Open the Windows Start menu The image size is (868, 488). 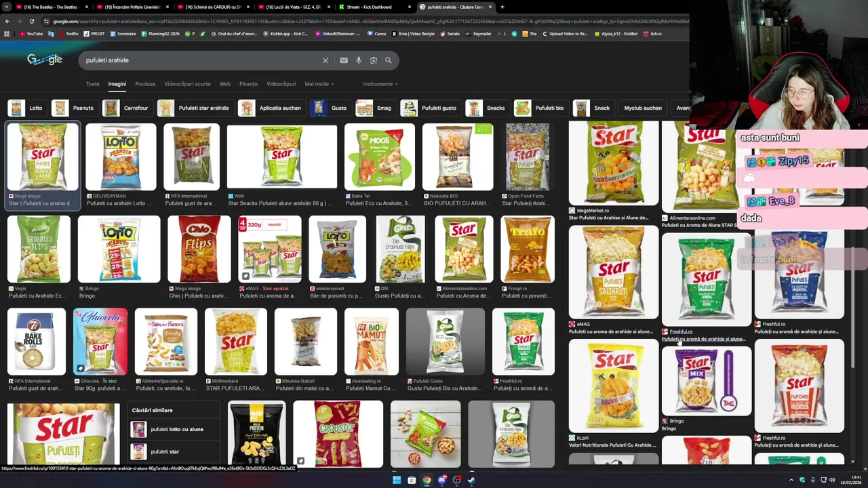[397, 480]
